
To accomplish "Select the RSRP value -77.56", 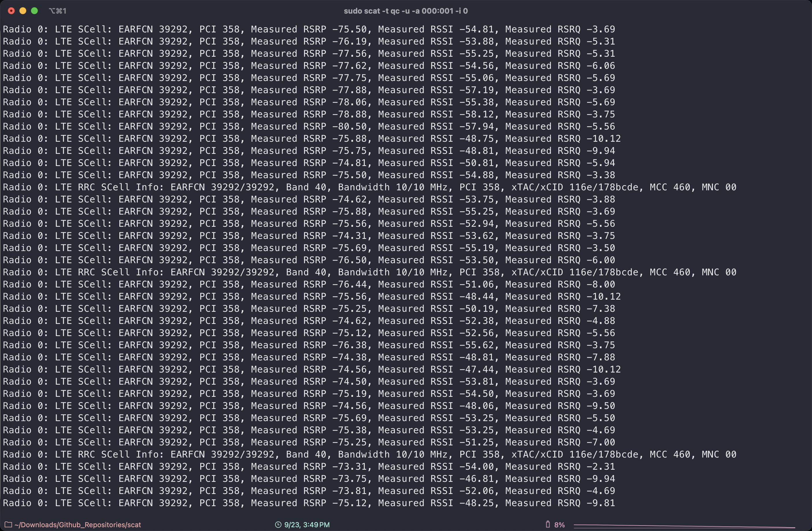I will click(349, 54).
